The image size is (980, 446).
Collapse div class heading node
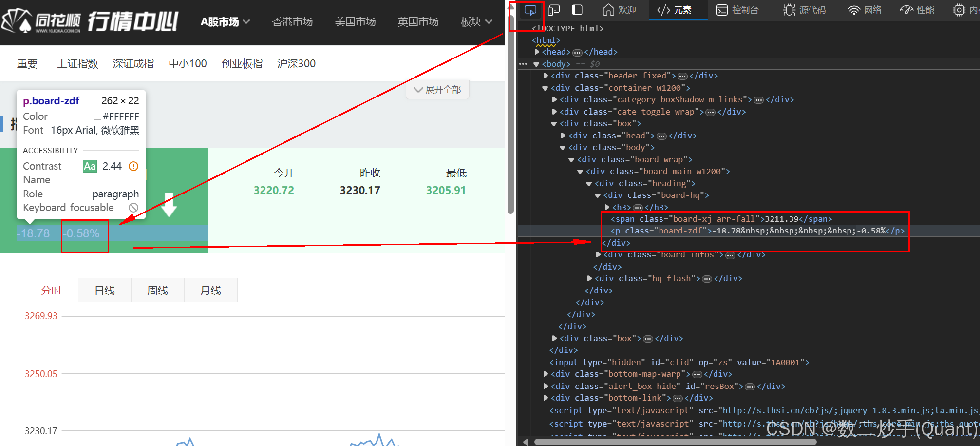[x=589, y=183]
